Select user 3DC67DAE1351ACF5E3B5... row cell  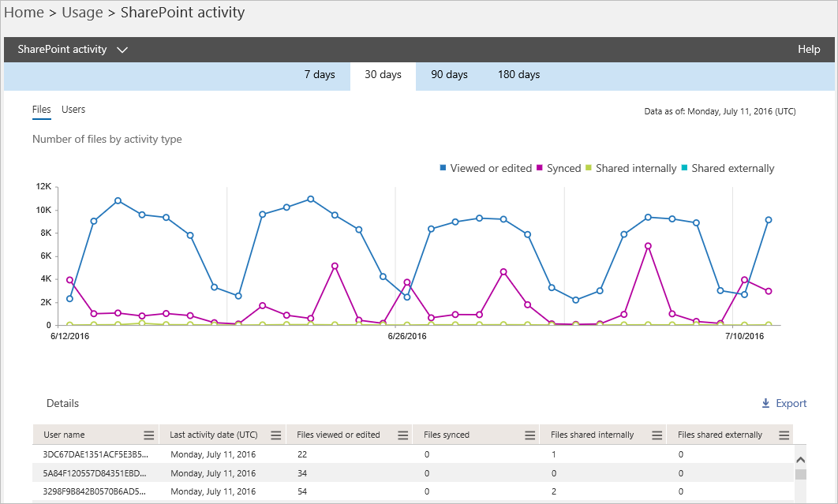[95, 454]
